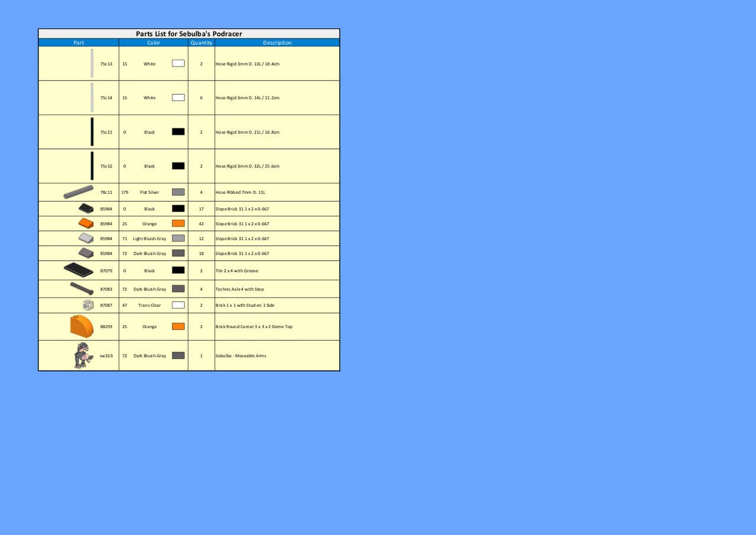The height and width of the screenshot is (535, 756).
Task: Click part number 87087
Action: coord(106,306)
